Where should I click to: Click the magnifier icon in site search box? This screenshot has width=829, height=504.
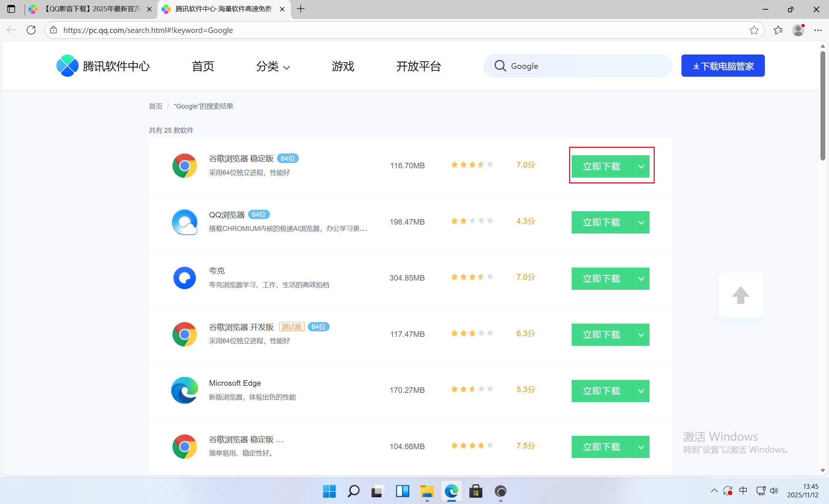[x=500, y=66]
